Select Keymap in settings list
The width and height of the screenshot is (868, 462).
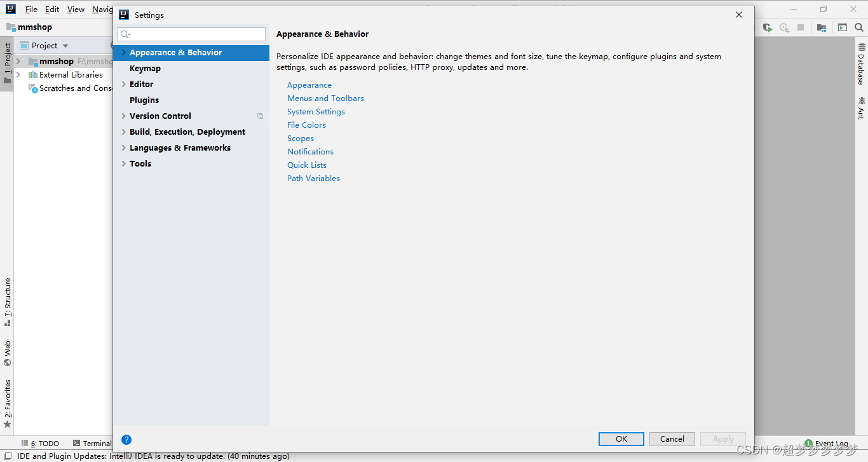pos(145,68)
